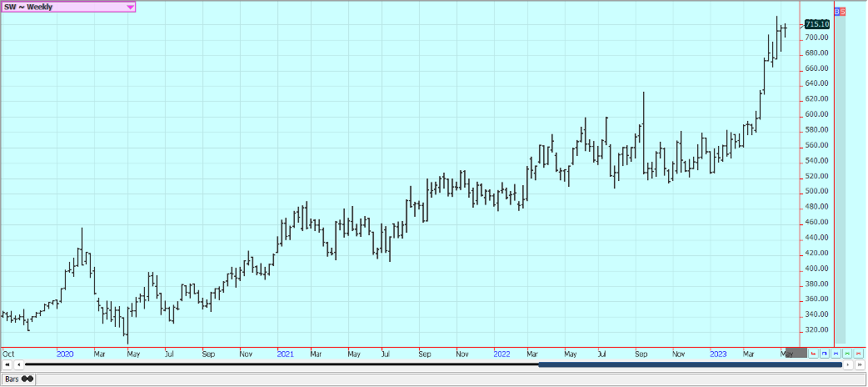Click the 400.00 price axis label

[817, 269]
